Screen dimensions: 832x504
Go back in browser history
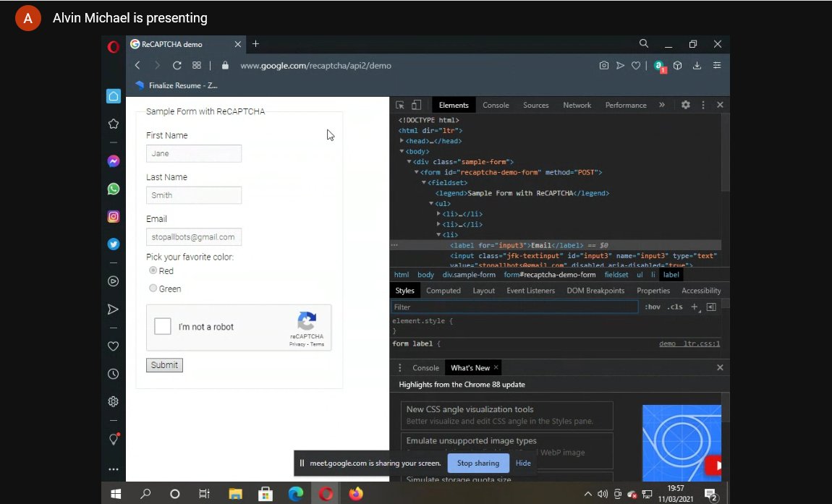[137, 65]
